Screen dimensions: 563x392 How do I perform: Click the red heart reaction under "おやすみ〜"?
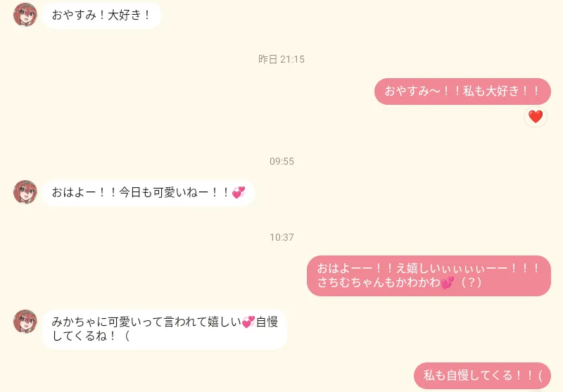pos(536,117)
